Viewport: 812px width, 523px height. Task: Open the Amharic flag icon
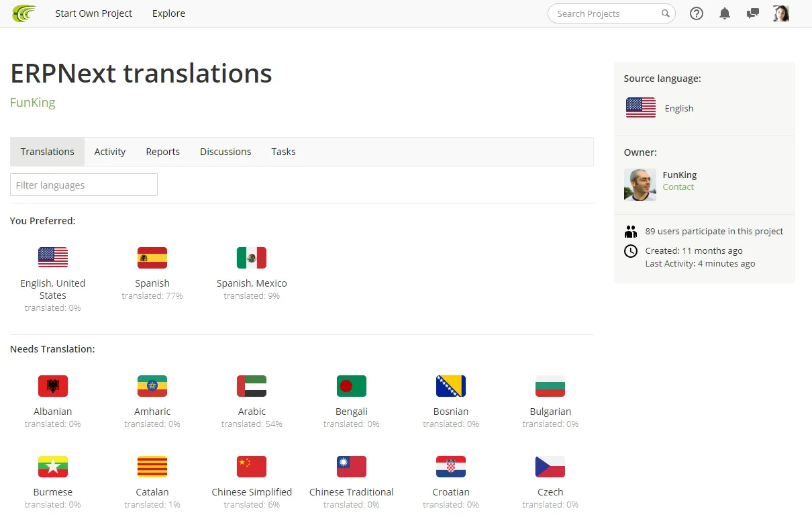pyautogui.click(x=152, y=386)
